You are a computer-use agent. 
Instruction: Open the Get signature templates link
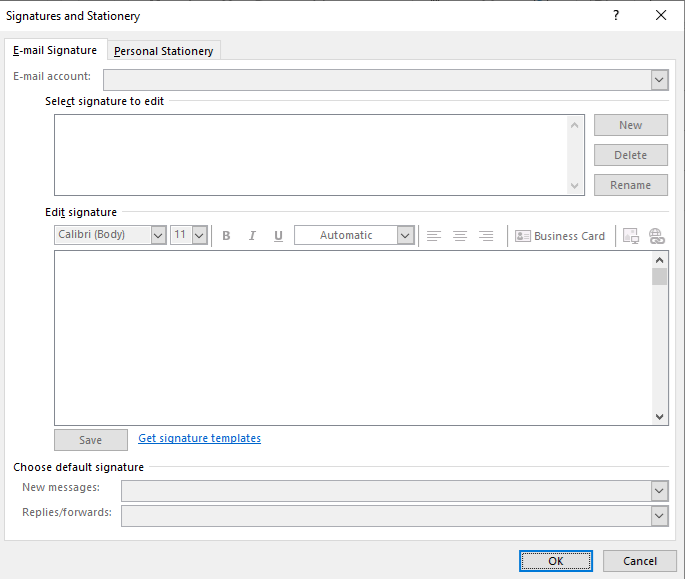tap(200, 438)
